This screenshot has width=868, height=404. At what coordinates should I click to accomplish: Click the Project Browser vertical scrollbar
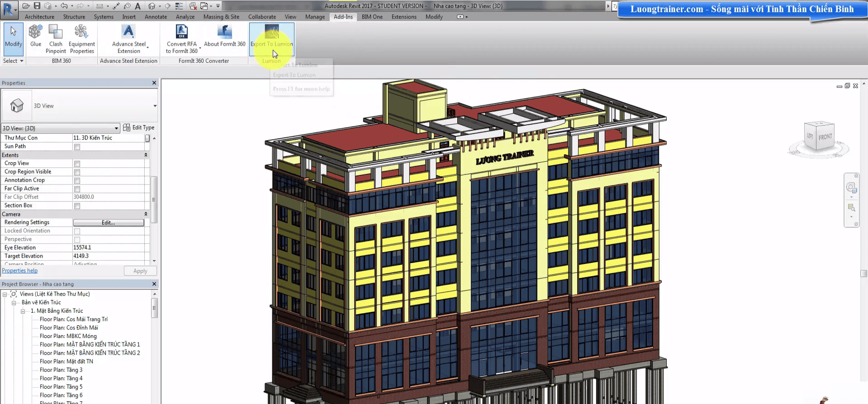pos(154,308)
